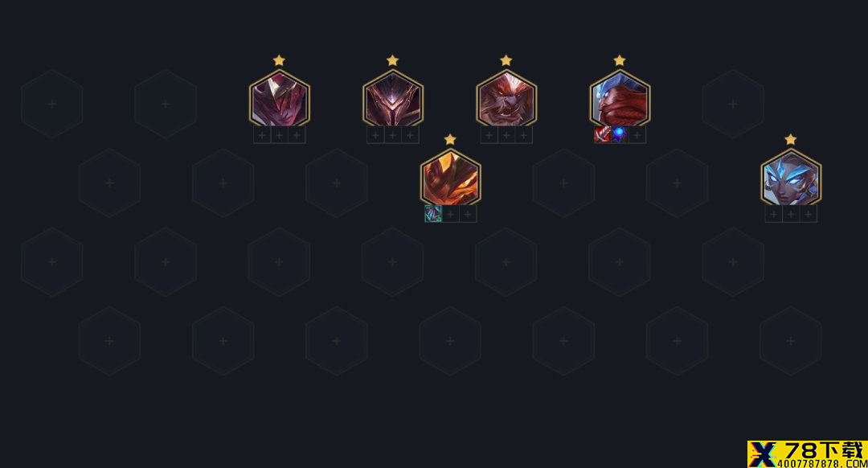Click the gold star above the orange champion
Viewport: 868px width, 468px height.
pos(450,140)
